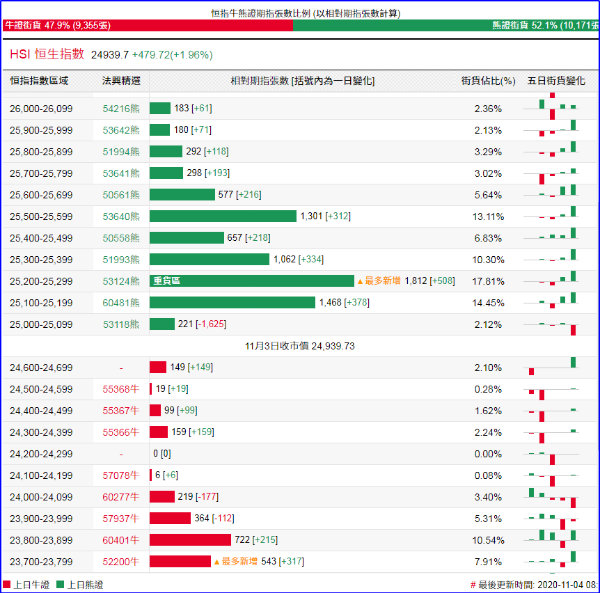Viewport: 600px width, 593px height.
Task: Open bull warrant link 57937牛
Action: [121, 519]
